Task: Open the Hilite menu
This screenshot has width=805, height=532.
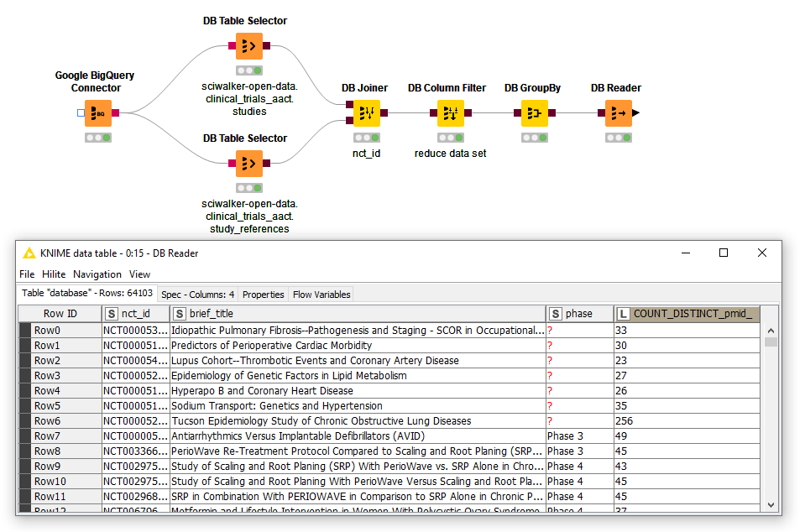Action: click(x=54, y=274)
